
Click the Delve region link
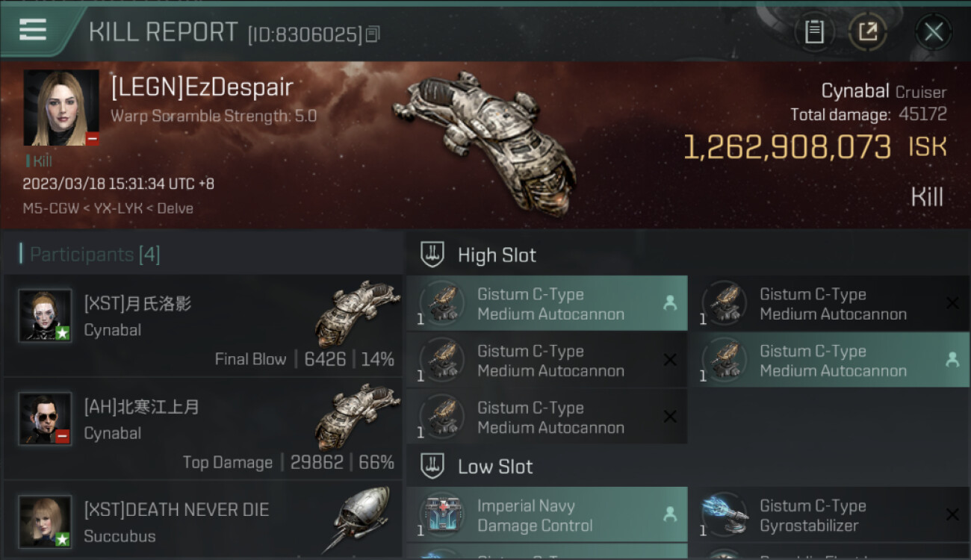(176, 208)
